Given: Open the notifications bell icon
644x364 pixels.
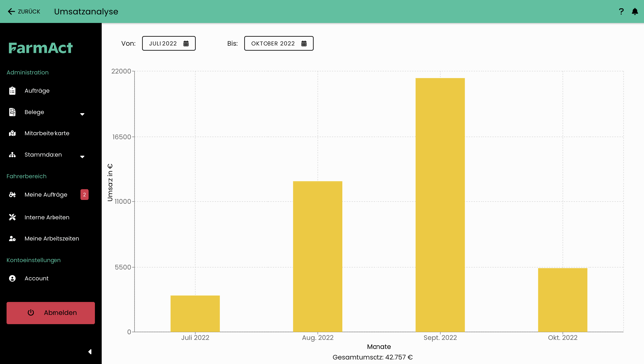Looking at the screenshot, I should click(635, 12).
